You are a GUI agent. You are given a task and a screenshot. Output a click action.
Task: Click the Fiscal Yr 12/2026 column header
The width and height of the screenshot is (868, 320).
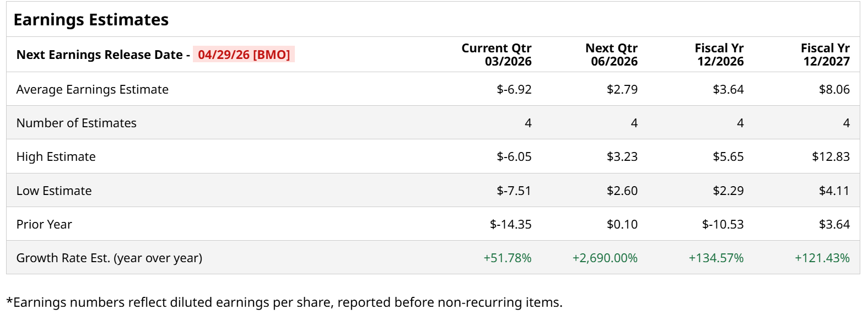point(719,55)
